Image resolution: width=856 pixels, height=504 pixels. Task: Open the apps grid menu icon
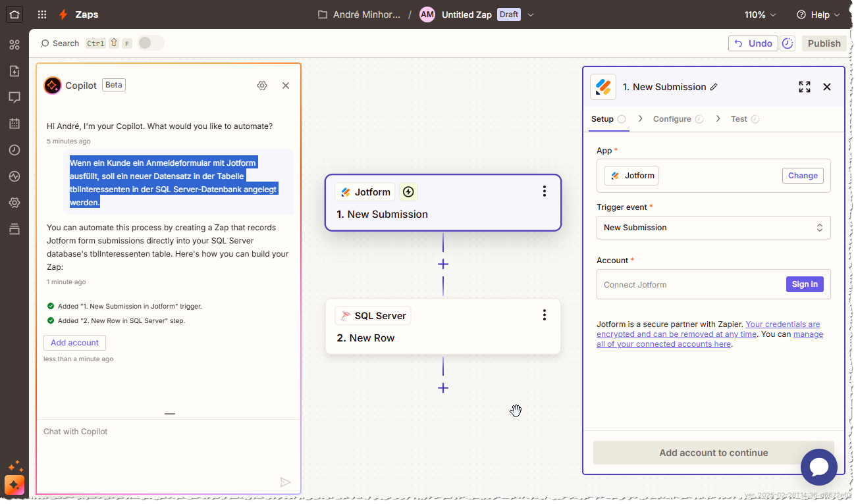tap(42, 14)
